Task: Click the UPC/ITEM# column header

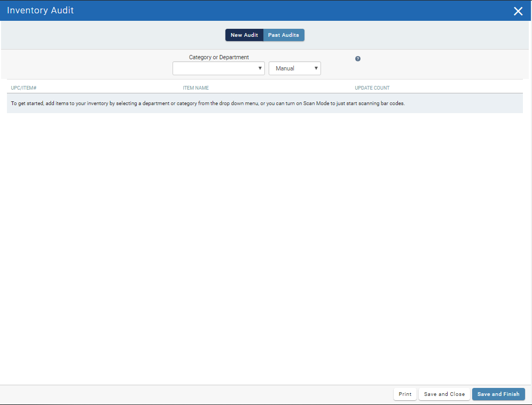Action: click(24, 88)
